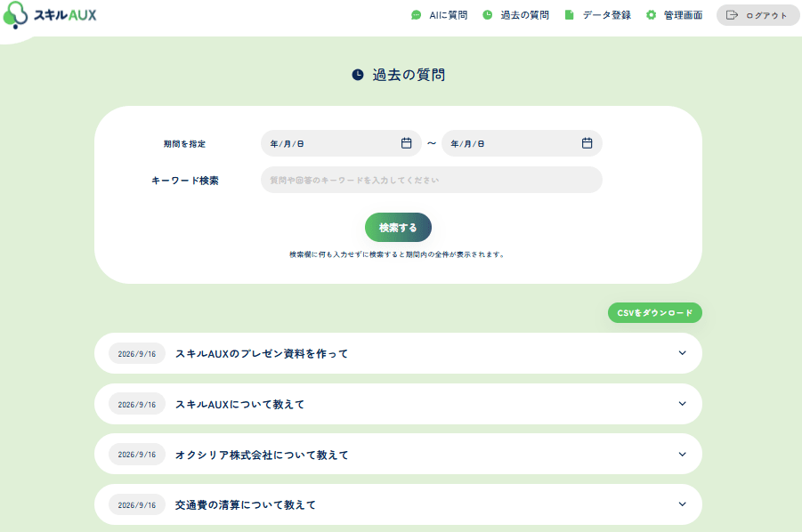Select question text スキルAUXについて教えて

(x=239, y=404)
